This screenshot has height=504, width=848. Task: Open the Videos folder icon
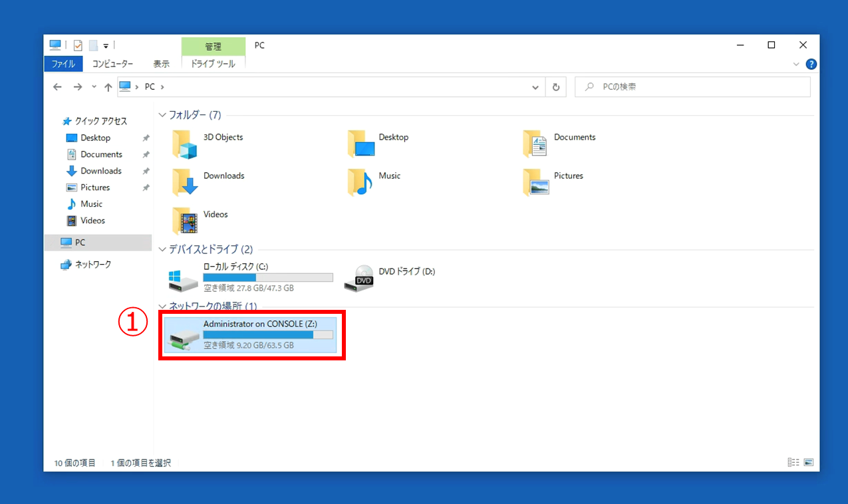pyautogui.click(x=184, y=221)
